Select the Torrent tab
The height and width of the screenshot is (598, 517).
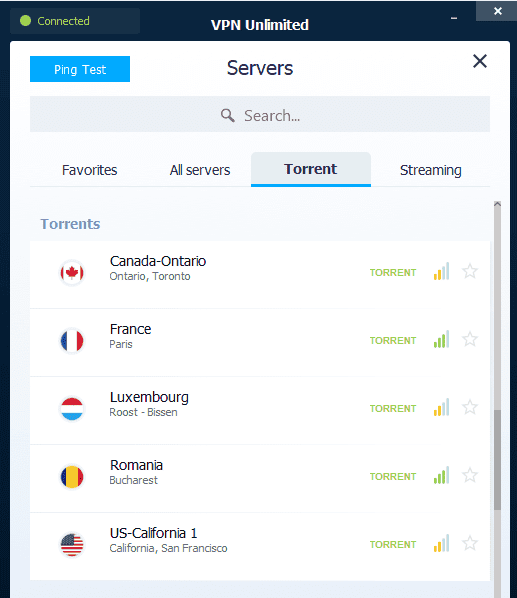click(311, 169)
